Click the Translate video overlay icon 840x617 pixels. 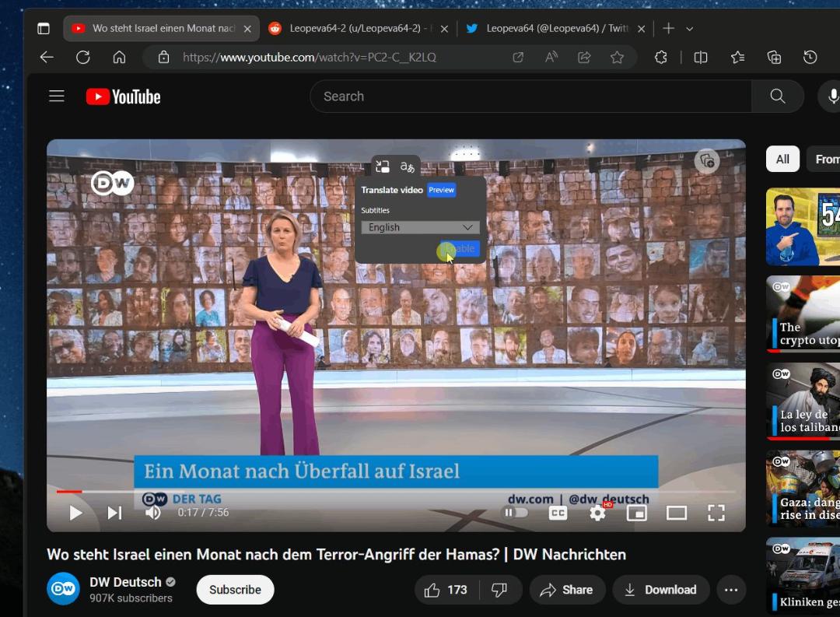coord(407,167)
